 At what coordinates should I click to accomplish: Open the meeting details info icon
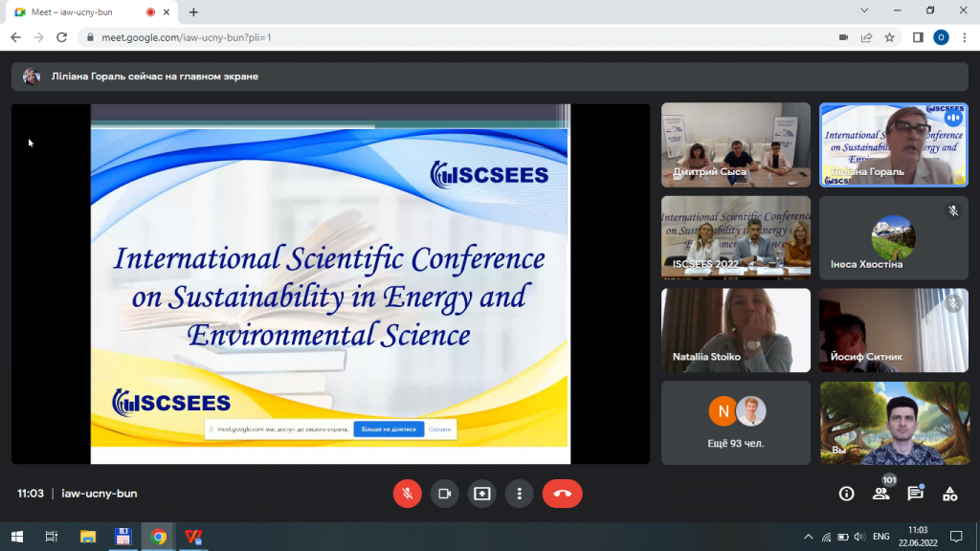coord(846,494)
